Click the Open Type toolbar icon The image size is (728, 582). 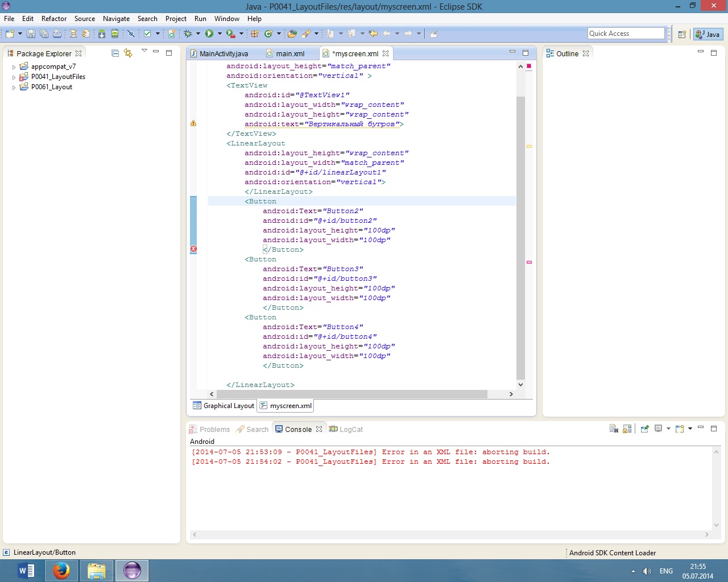(x=292, y=34)
